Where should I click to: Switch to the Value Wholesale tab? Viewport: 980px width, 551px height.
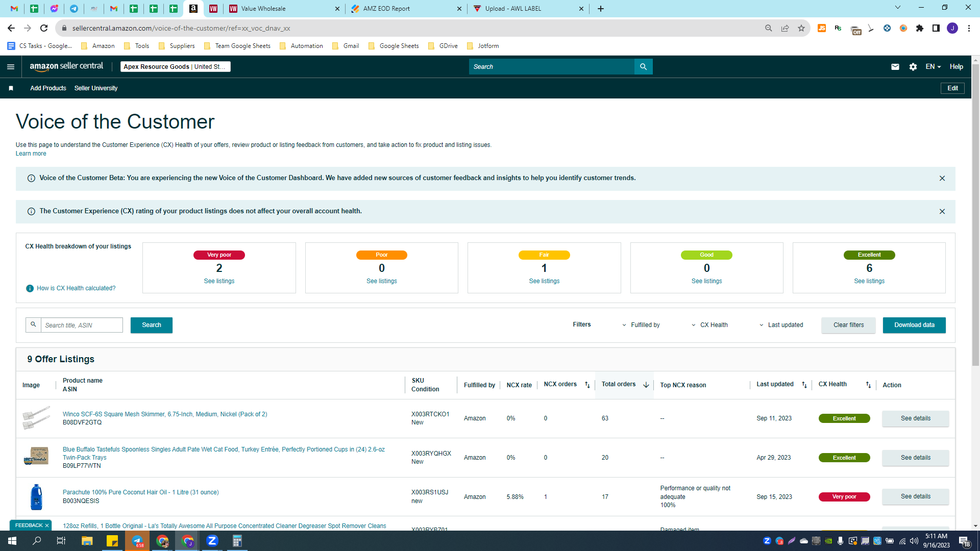pyautogui.click(x=284, y=9)
